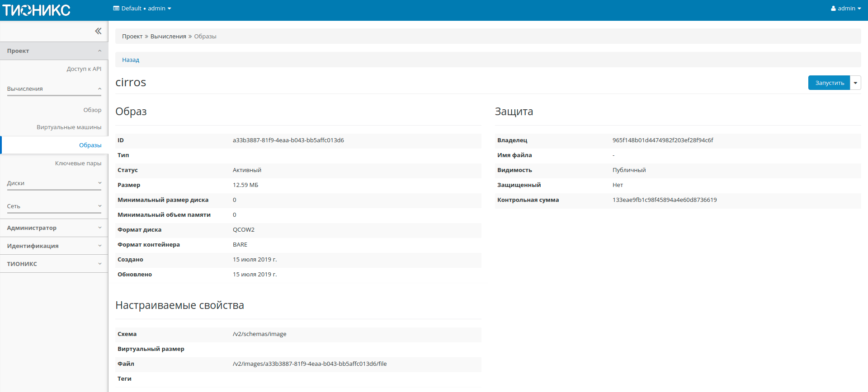Open the Default • admin project selector
This screenshot has height=392, width=868.
(x=142, y=9)
